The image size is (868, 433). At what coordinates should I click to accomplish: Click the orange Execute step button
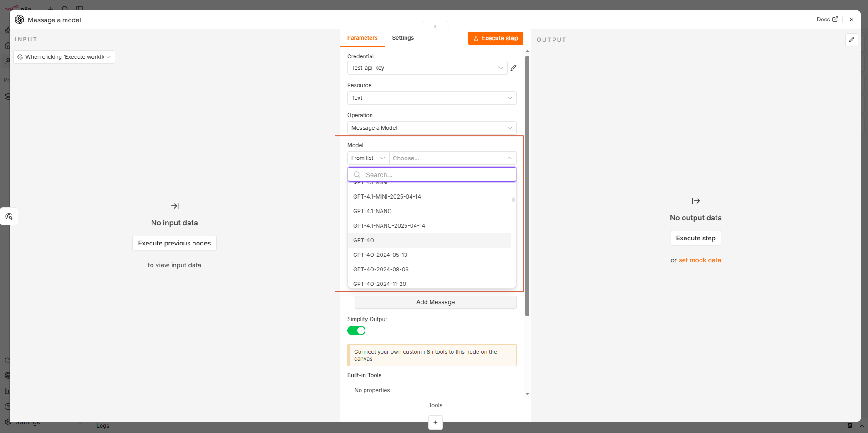coord(496,38)
